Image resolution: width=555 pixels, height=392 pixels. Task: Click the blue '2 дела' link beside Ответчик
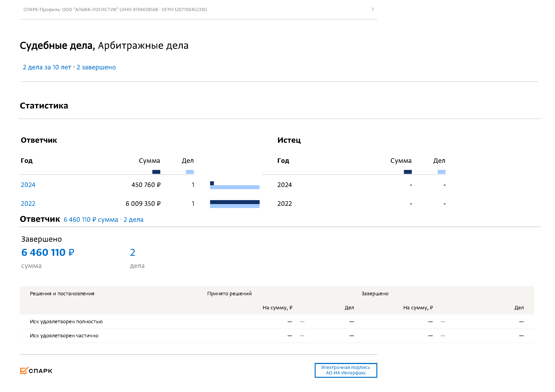133,220
